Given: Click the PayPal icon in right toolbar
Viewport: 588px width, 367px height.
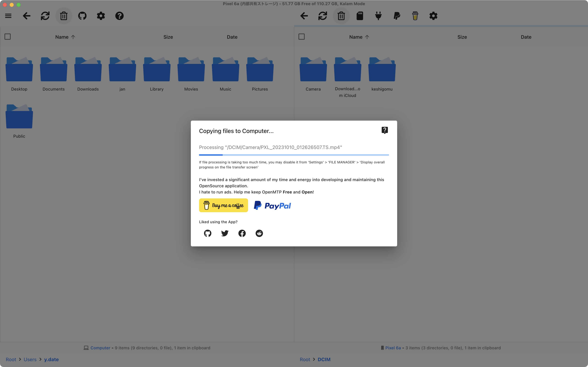Looking at the screenshot, I should (397, 16).
